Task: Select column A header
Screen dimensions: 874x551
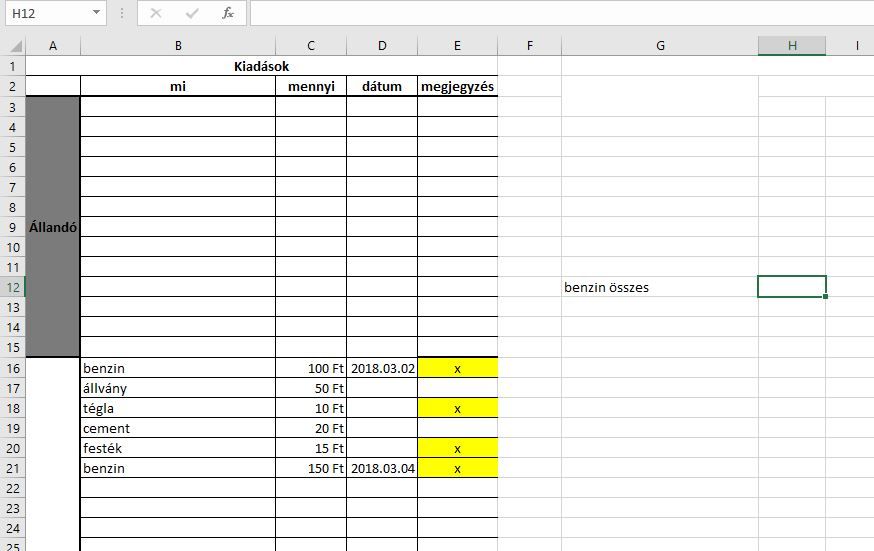Action: [53, 46]
